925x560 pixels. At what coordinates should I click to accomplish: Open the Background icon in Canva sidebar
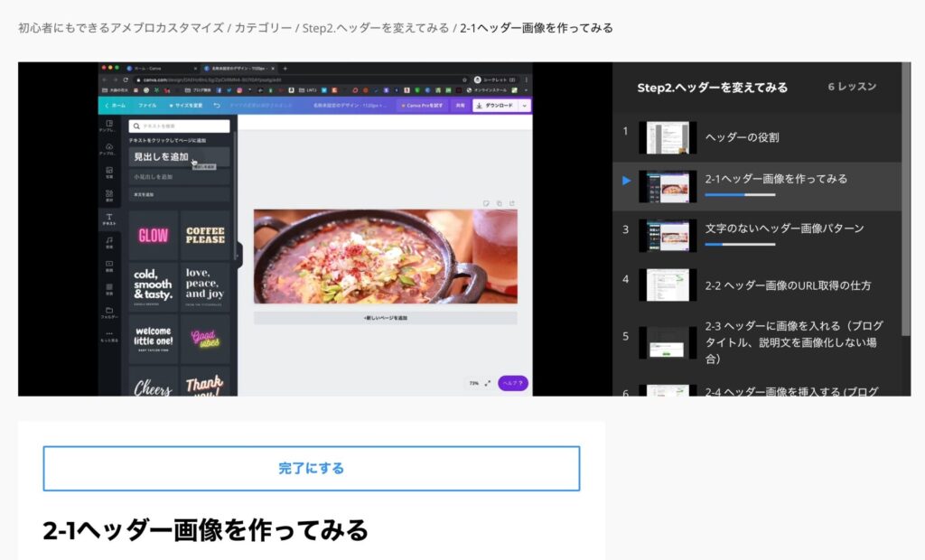click(x=109, y=289)
